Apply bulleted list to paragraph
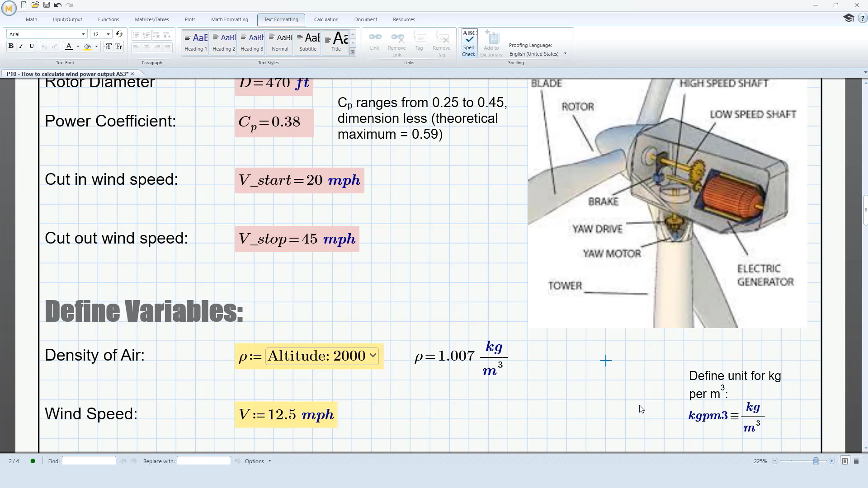868x488 pixels. click(x=136, y=35)
